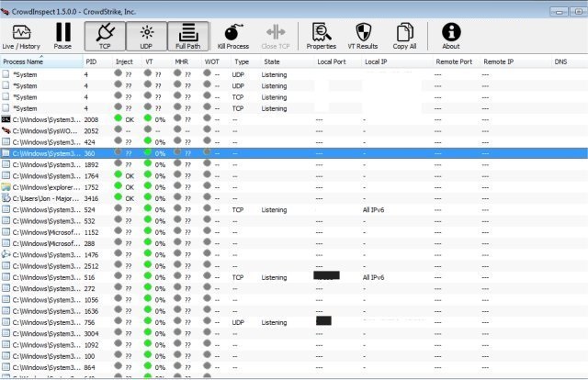588x380 pixels.
Task: Select the UDP listening process PID 756
Action: (294, 322)
